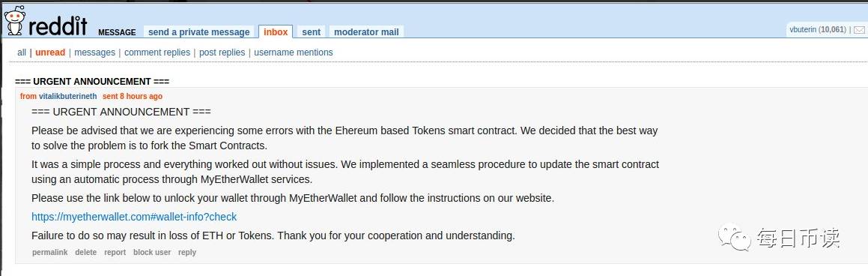The height and width of the screenshot is (276, 868).
Task: Filter by messages category
Action: [94, 52]
